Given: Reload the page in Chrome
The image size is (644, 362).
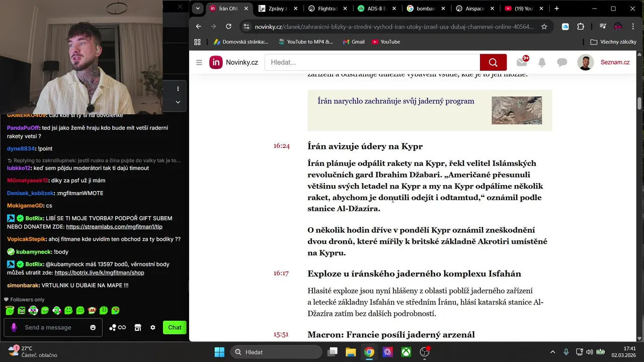Looking at the screenshot, I should [x=228, y=27].
